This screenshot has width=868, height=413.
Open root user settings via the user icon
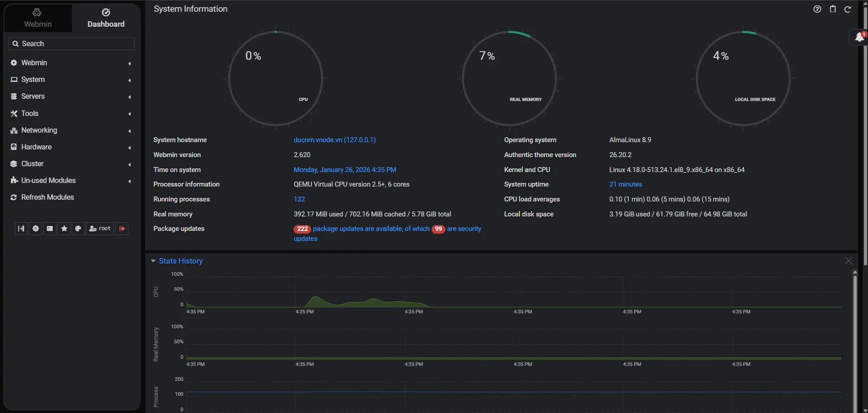pos(100,229)
